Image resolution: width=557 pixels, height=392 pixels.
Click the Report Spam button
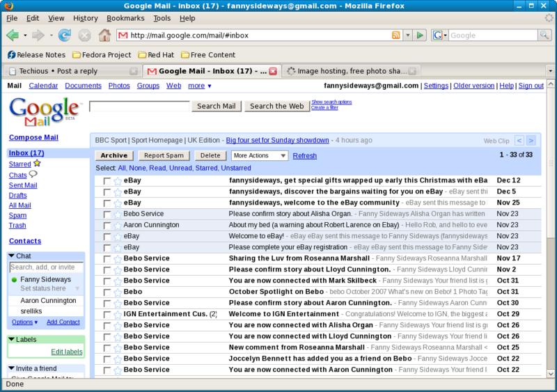pyautogui.click(x=164, y=156)
